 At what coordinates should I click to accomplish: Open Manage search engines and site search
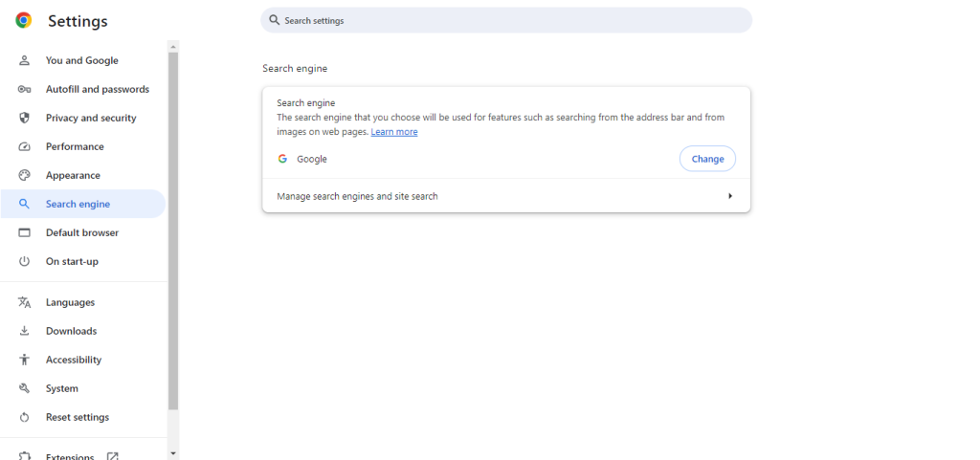coord(506,196)
